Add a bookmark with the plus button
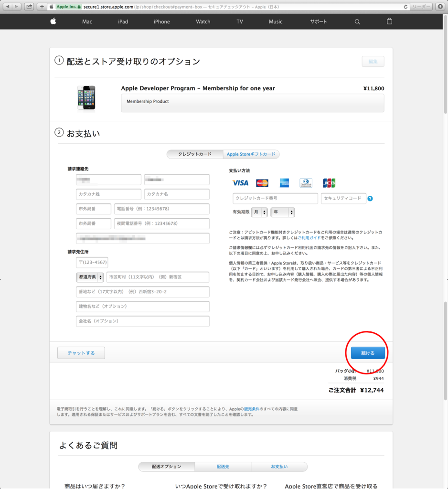The width and height of the screenshot is (448, 489). click(x=42, y=7)
